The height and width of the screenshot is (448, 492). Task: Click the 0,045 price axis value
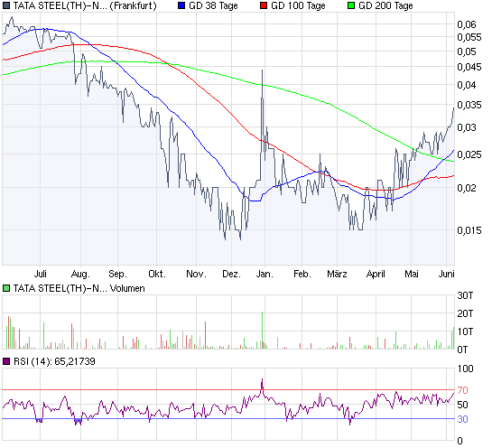coord(469,67)
